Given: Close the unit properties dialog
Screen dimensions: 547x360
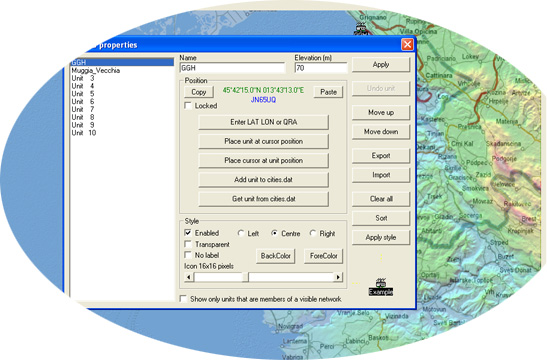Looking at the screenshot, I should point(407,44).
